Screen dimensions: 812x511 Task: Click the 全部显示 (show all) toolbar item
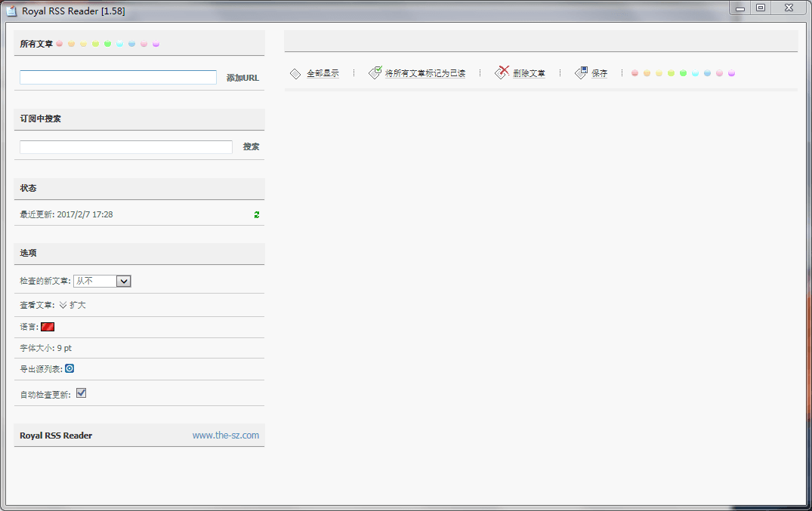tap(315, 73)
